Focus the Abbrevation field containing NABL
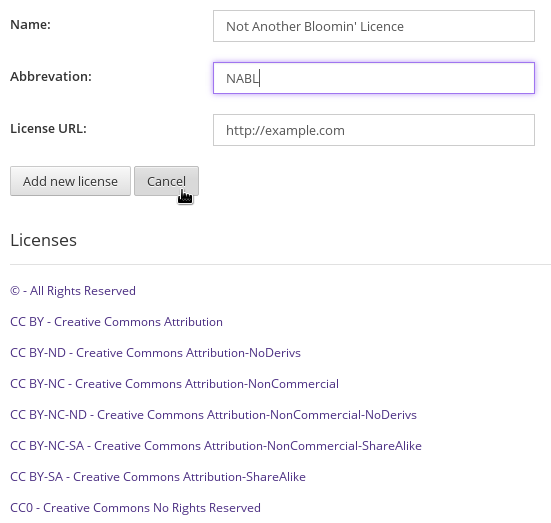The height and width of the screenshot is (523, 551). pos(374,78)
